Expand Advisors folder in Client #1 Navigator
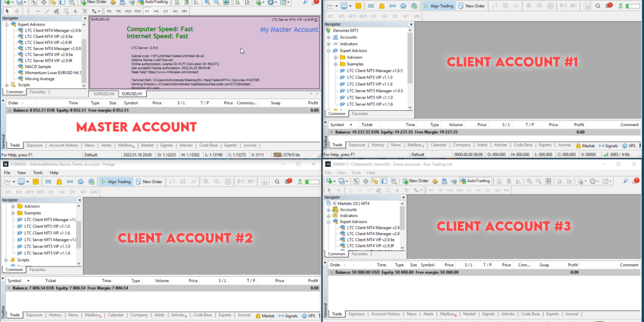 click(x=335, y=57)
